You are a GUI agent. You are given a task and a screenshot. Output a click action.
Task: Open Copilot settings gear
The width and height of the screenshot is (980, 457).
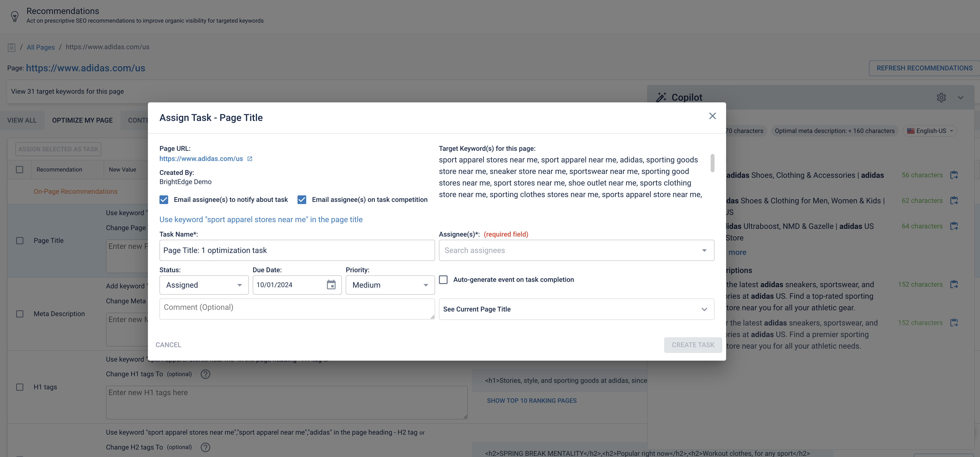[941, 97]
